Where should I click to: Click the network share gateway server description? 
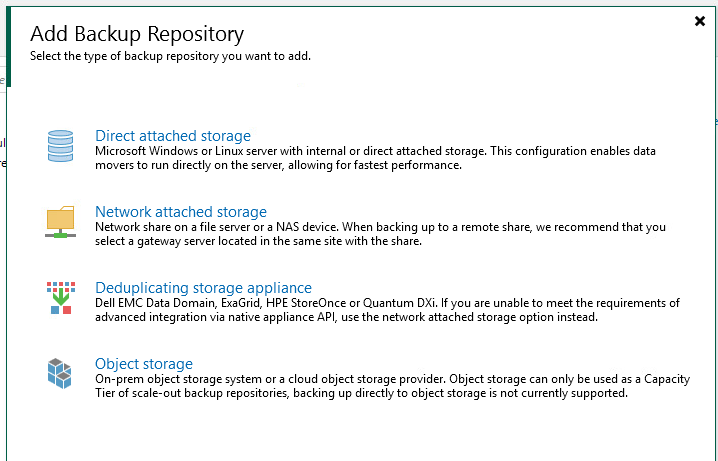coord(380,234)
